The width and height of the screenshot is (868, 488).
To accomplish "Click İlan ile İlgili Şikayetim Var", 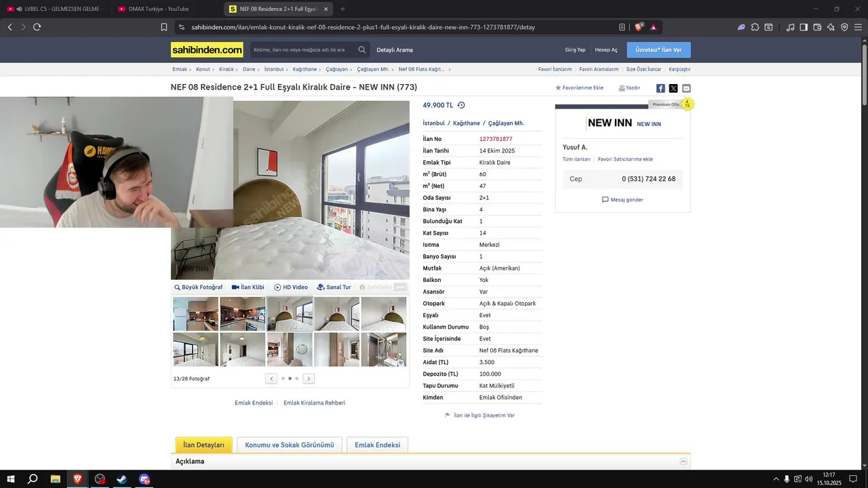I will 479,415.
